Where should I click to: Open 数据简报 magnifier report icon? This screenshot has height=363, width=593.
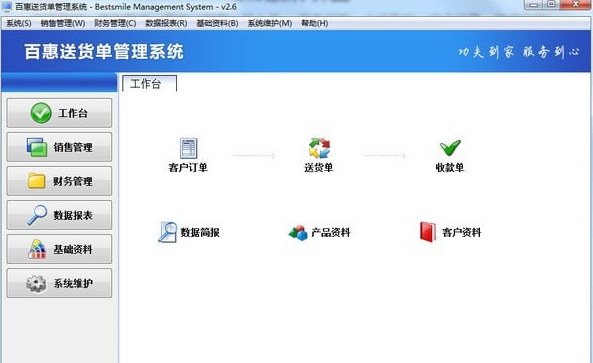(168, 232)
